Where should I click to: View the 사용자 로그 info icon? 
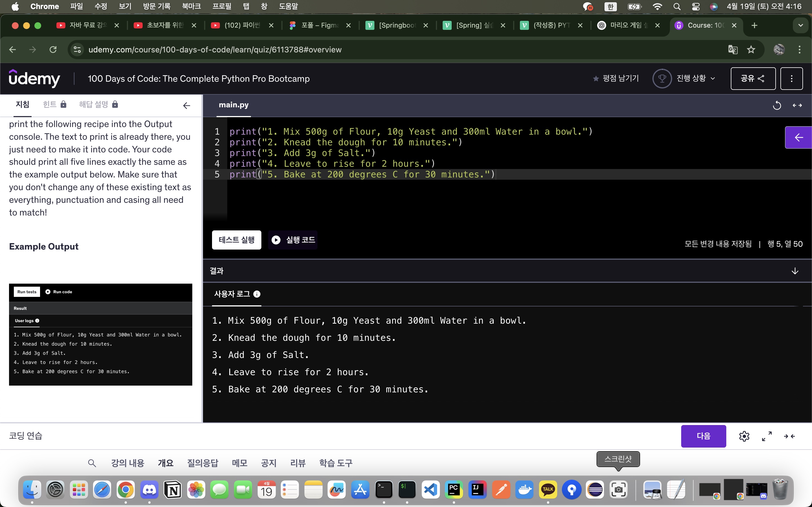(x=257, y=294)
